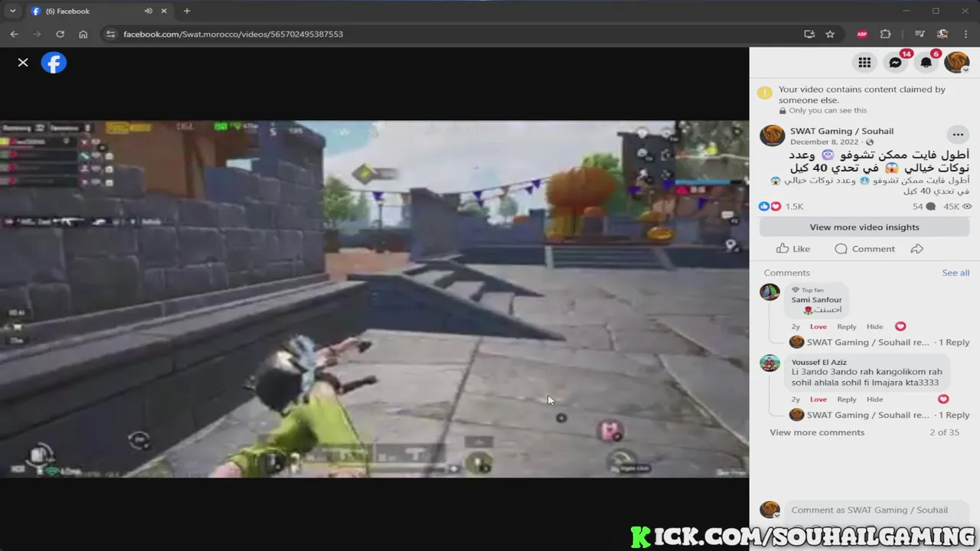
Task: Expand the reply under Sami Sanfour's comment
Action: click(879, 342)
